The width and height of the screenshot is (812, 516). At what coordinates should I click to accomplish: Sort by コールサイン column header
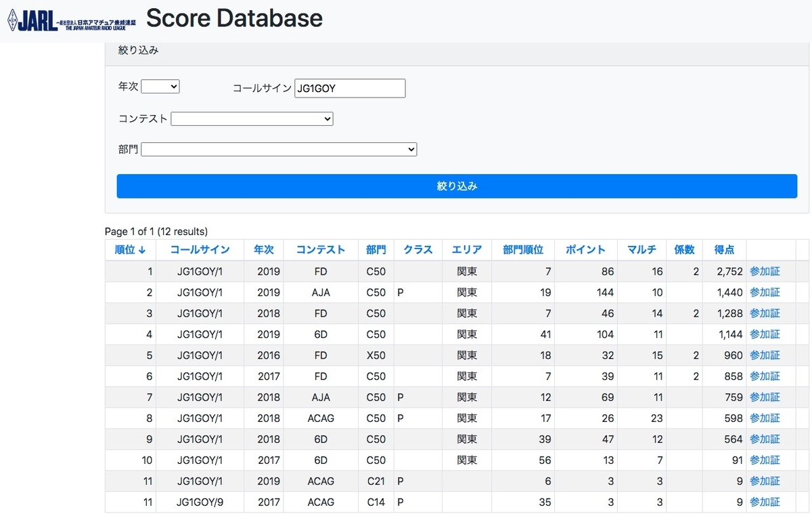pyautogui.click(x=200, y=250)
